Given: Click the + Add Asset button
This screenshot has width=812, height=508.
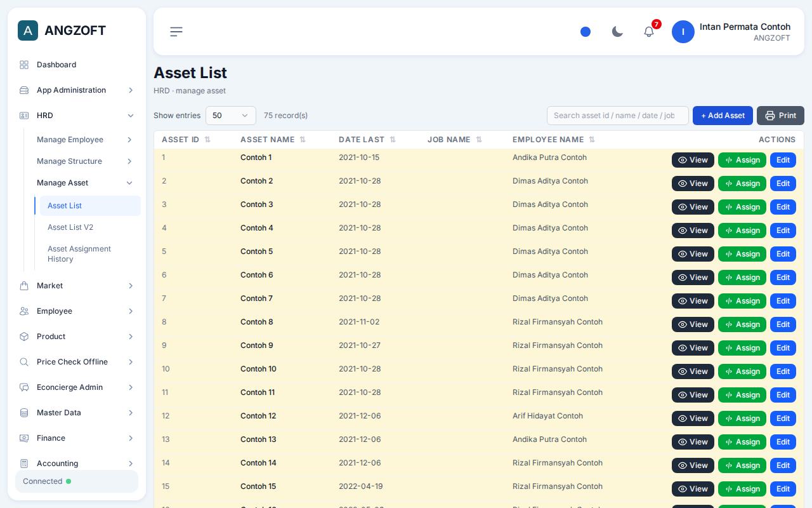Looking at the screenshot, I should point(723,116).
